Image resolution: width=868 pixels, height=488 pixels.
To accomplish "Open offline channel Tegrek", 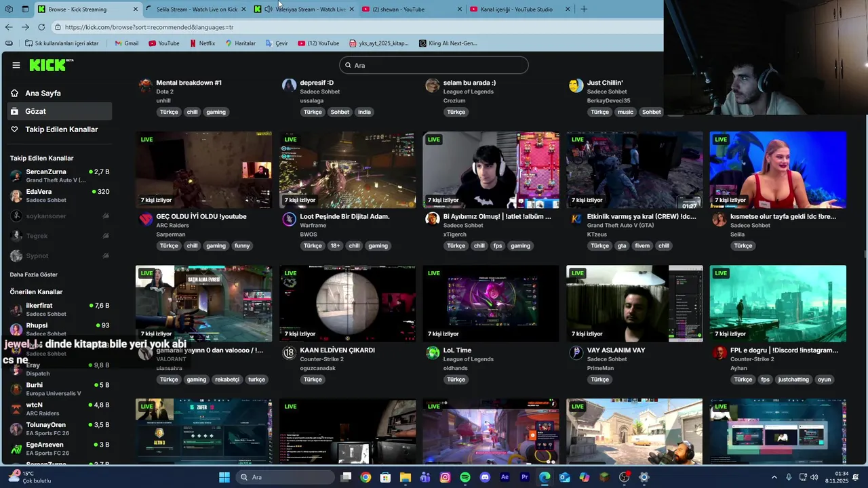I will pos(60,236).
